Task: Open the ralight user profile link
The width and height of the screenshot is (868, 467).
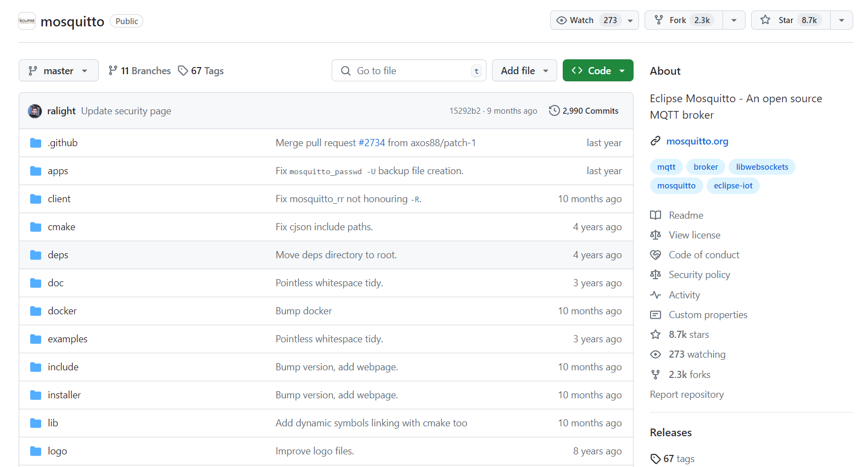Action: point(61,111)
